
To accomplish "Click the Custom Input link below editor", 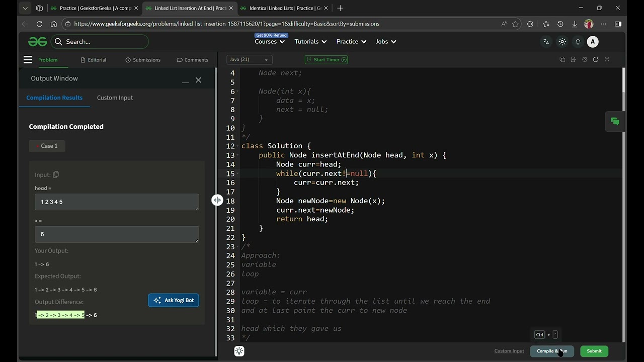I will click(x=509, y=351).
